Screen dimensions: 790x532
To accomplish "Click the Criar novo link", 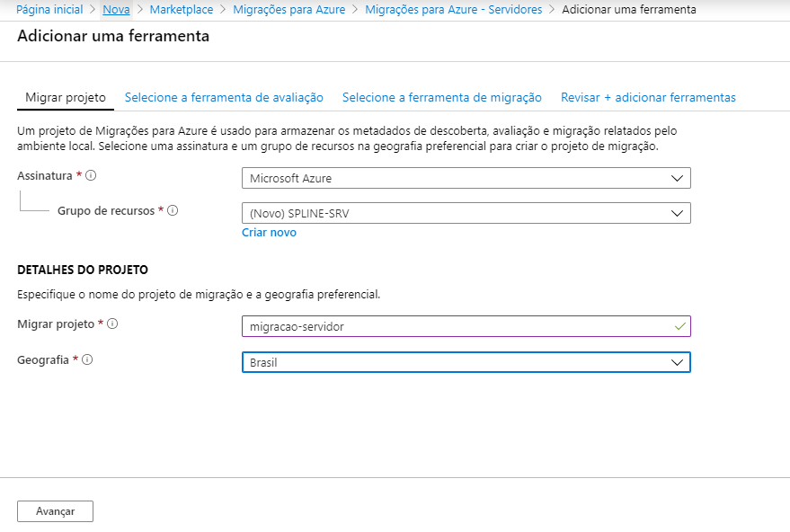I will click(x=269, y=233).
